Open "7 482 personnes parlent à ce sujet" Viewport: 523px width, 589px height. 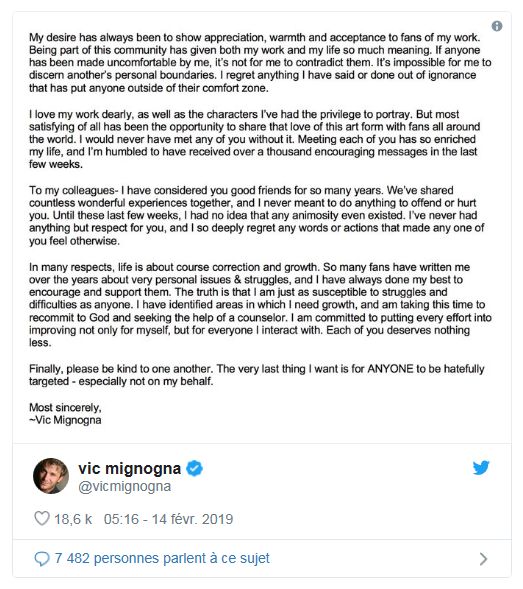[x=162, y=558]
